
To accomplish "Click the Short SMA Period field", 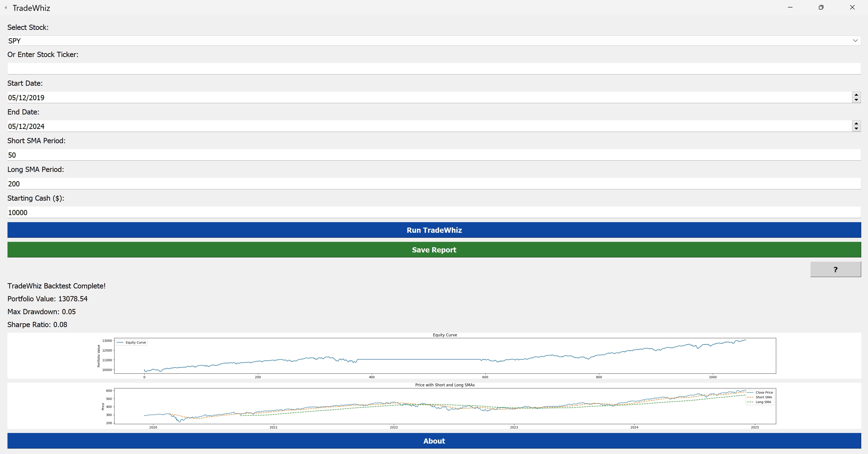I will pos(434,155).
